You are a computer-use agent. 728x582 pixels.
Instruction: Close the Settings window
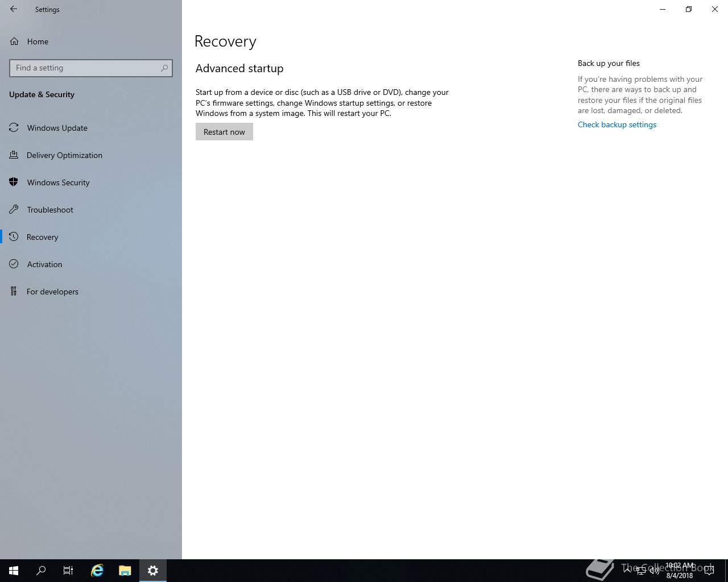715,9
